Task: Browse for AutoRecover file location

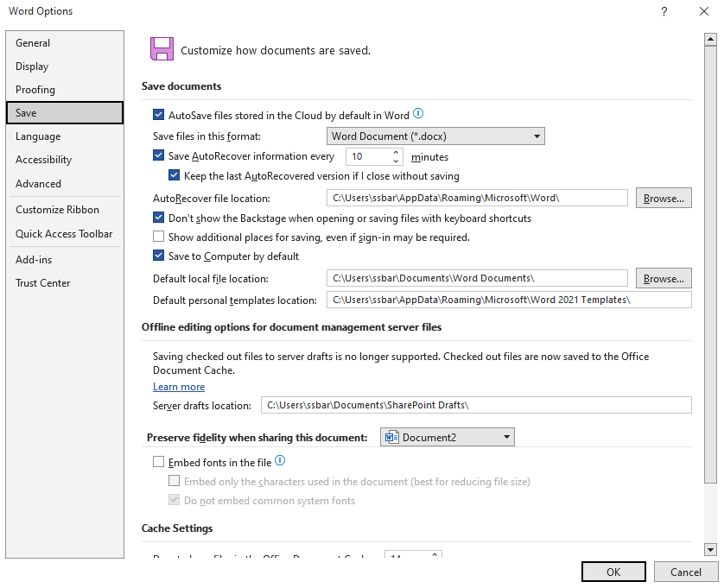Action: click(664, 198)
